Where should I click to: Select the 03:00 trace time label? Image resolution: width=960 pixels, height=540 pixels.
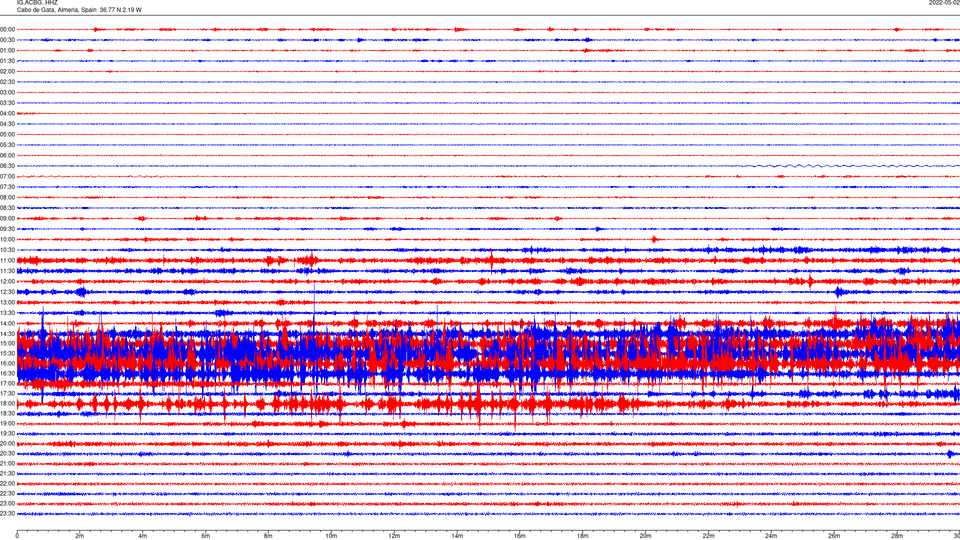7,92
